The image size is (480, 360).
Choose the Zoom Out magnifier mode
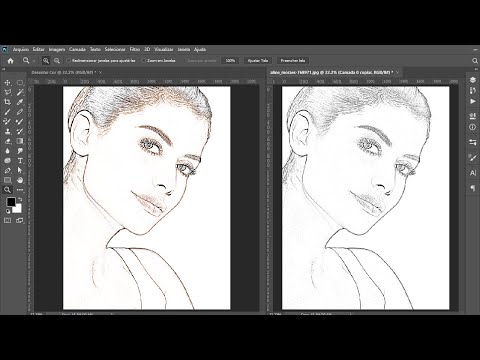click(x=57, y=61)
